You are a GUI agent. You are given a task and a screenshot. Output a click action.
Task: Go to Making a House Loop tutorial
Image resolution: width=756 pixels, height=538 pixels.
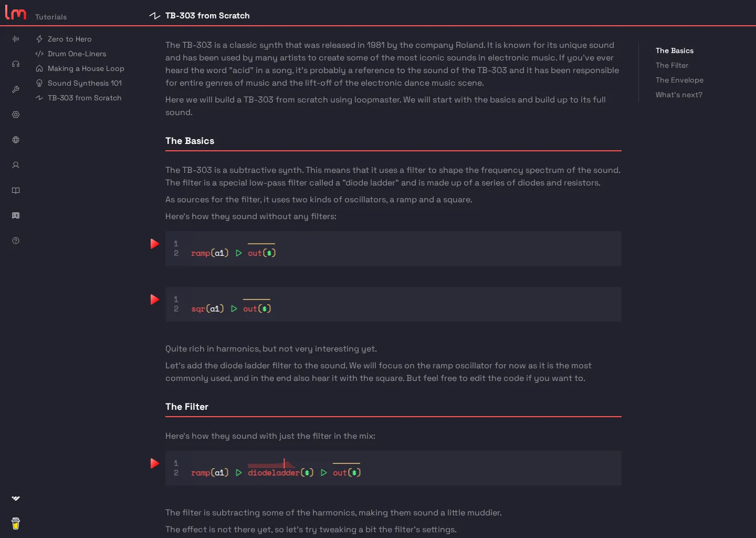click(86, 68)
